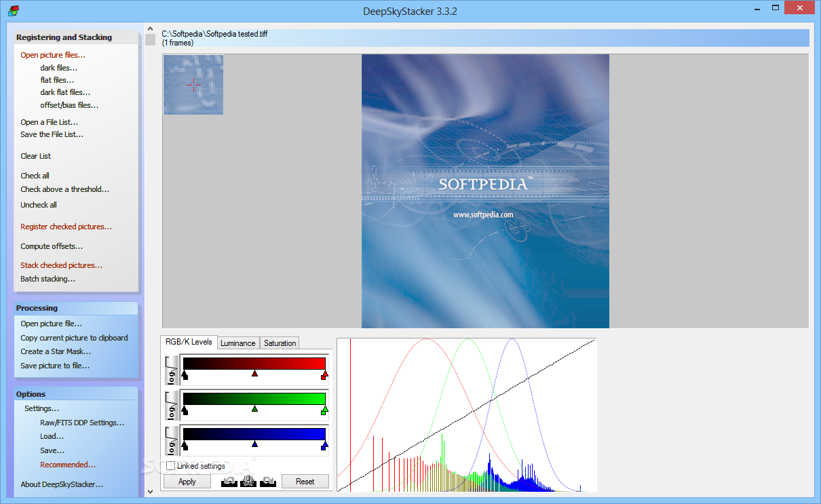The height and width of the screenshot is (504, 821).
Task: Click the left panel scrollbar up arrow
Action: click(150, 28)
